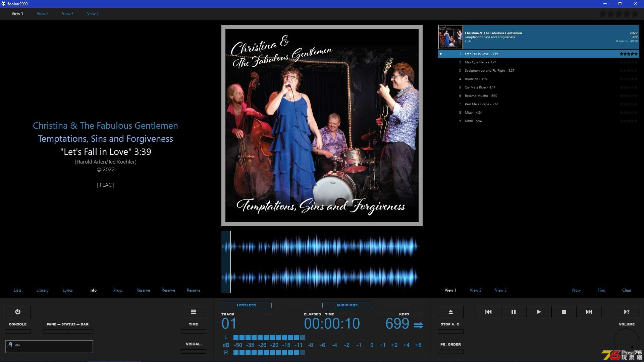Image resolution: width=644 pixels, height=362 pixels.
Task: Open the Lyrics tab
Action: pyautogui.click(x=68, y=290)
